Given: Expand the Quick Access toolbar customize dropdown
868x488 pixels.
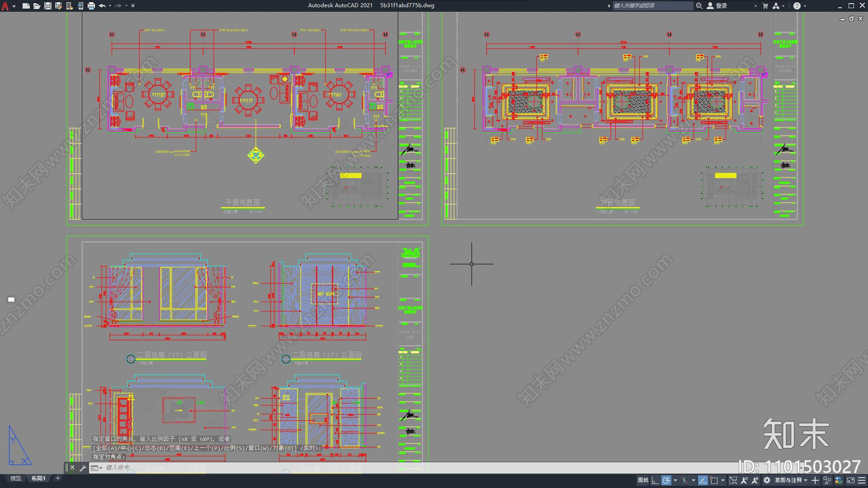Looking at the screenshot, I should [133, 5].
